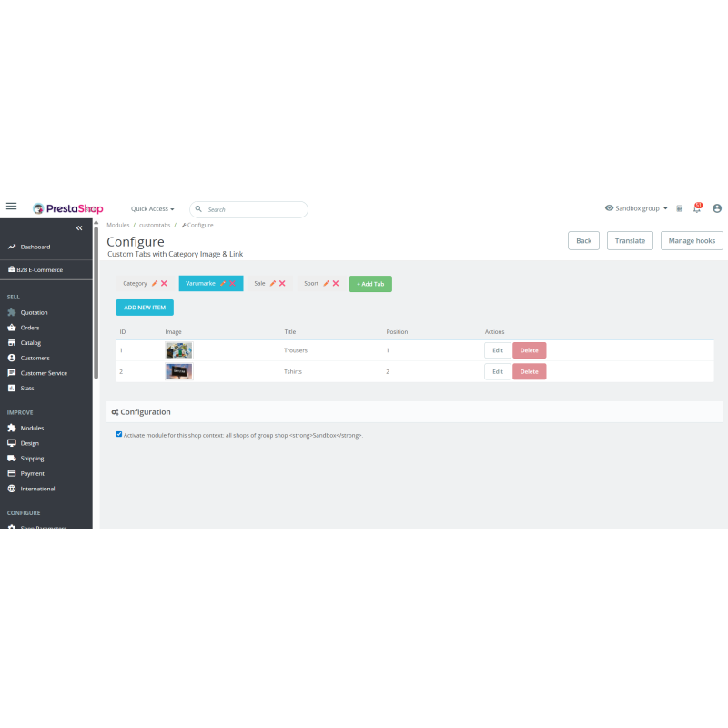Click the + Add Tab button
The image size is (728, 728).
[370, 284]
